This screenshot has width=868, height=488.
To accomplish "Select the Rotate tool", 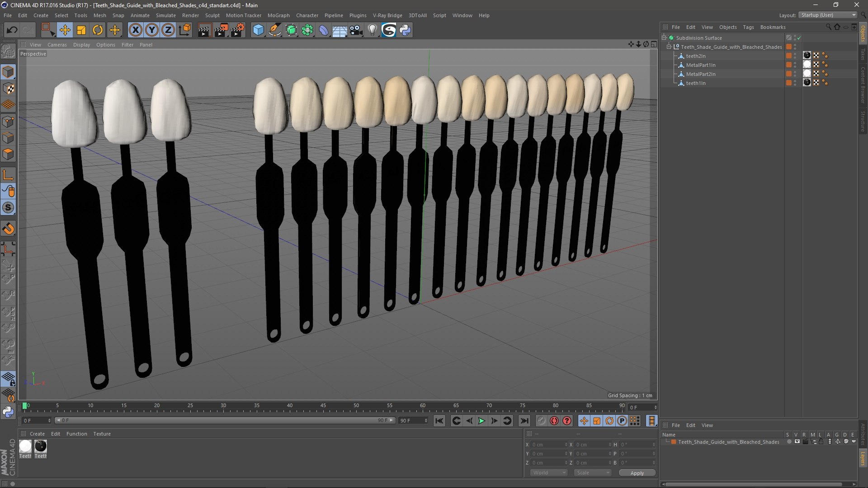I will [x=98, y=30].
